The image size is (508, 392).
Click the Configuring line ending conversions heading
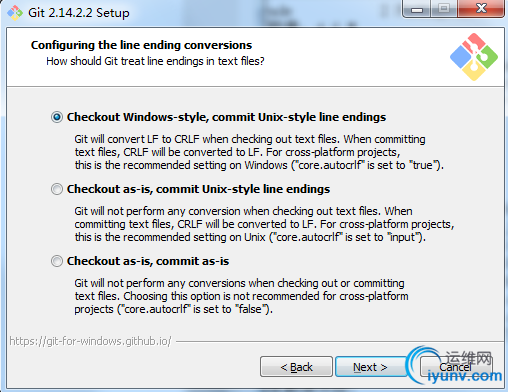coord(141,45)
